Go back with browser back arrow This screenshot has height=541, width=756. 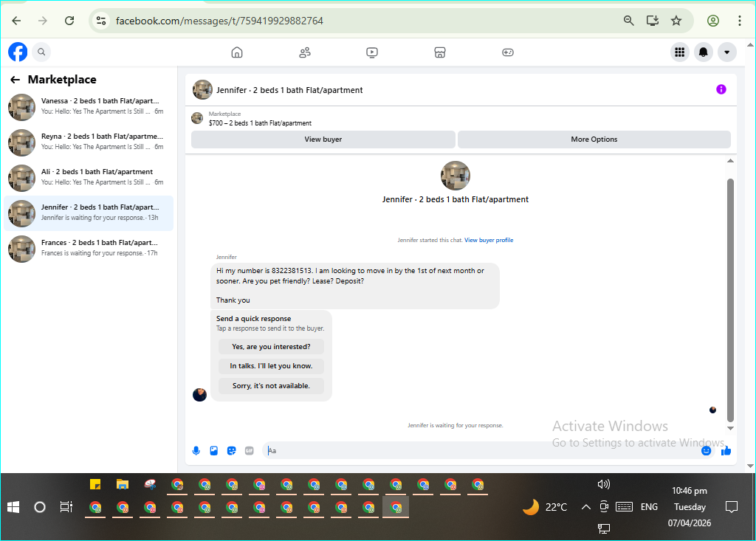[x=16, y=21]
